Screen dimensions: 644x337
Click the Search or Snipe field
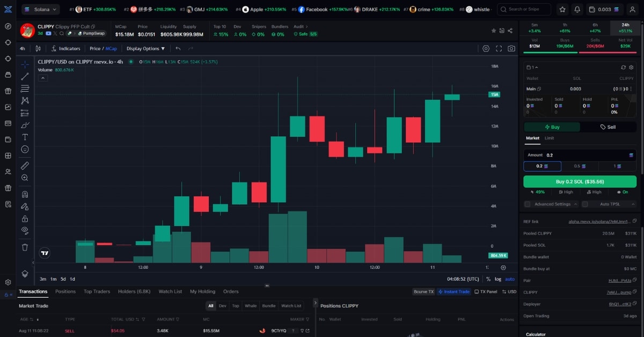point(524,9)
